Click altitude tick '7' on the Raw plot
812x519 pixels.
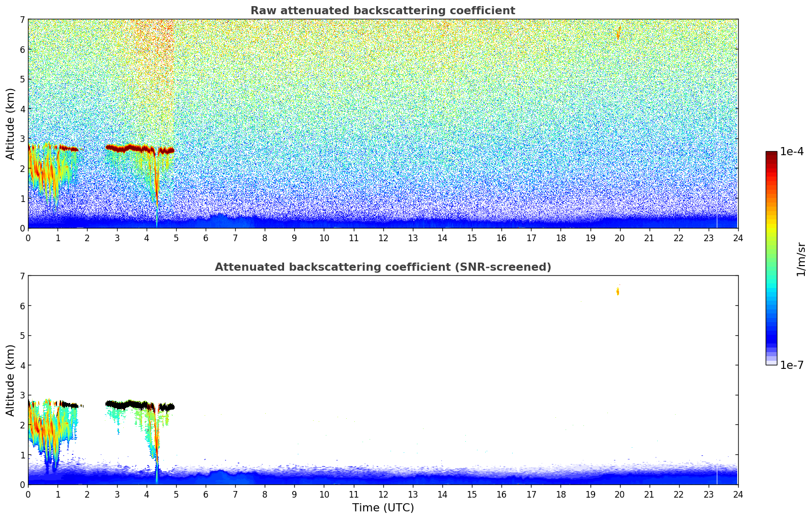tap(22, 20)
